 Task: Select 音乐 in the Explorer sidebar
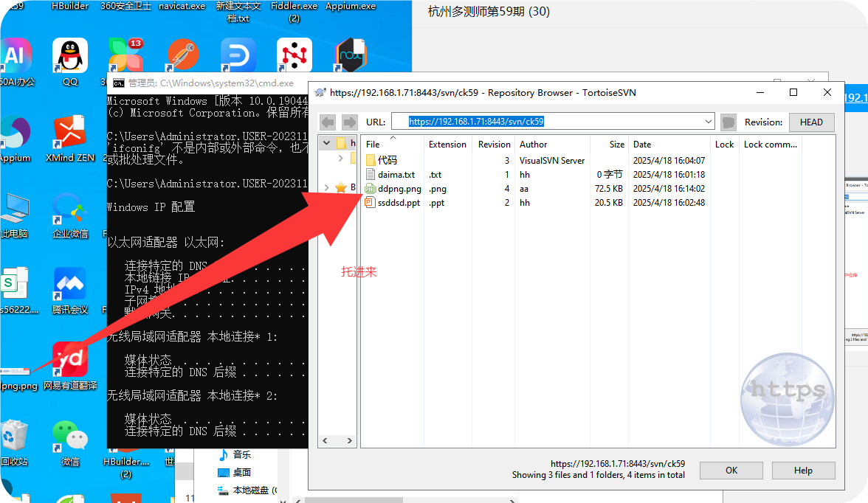235,454
